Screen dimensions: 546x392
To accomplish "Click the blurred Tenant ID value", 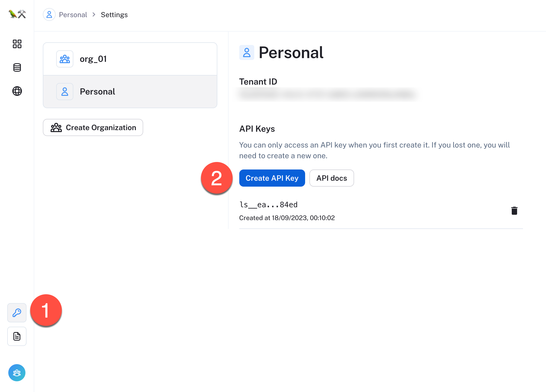I will (x=327, y=94).
